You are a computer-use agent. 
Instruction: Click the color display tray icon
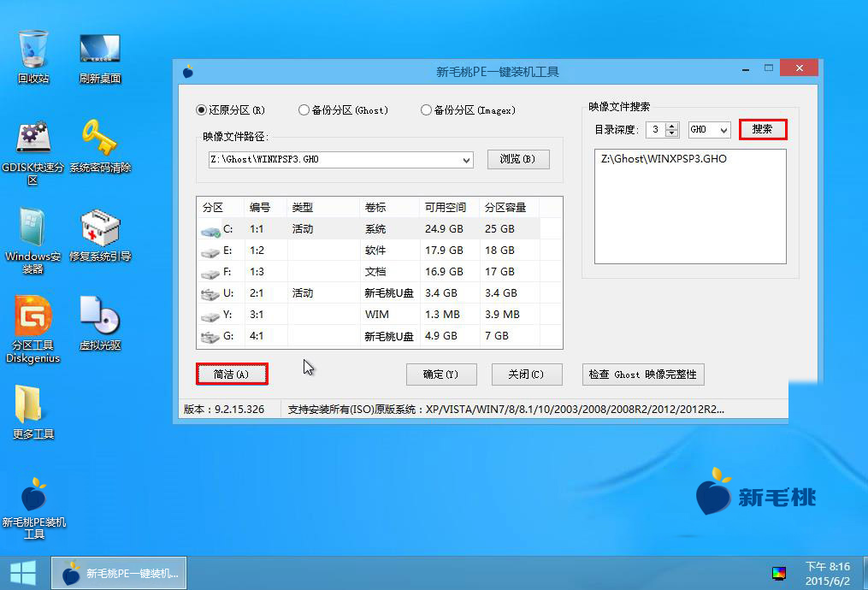(779, 573)
